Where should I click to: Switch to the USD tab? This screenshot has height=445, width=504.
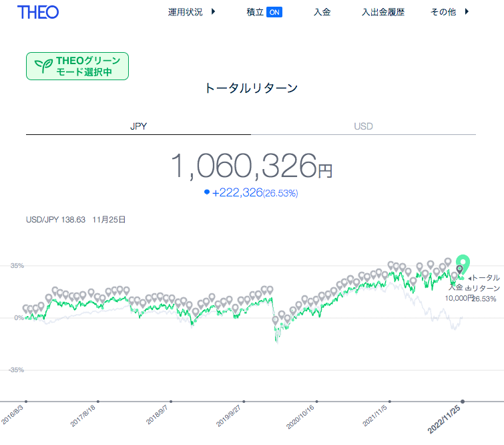(363, 126)
